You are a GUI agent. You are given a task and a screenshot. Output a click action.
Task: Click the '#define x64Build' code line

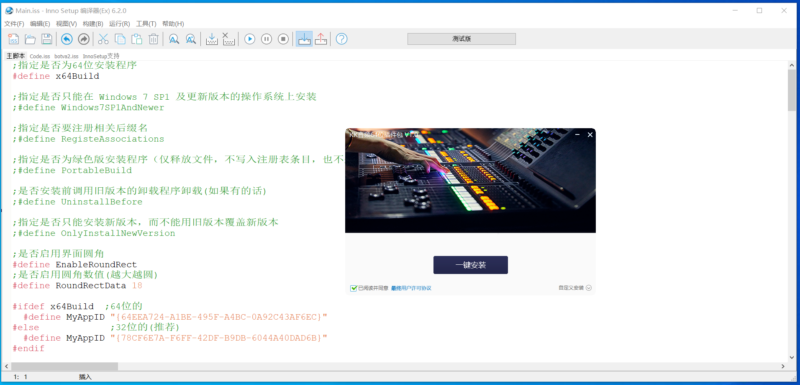point(56,76)
